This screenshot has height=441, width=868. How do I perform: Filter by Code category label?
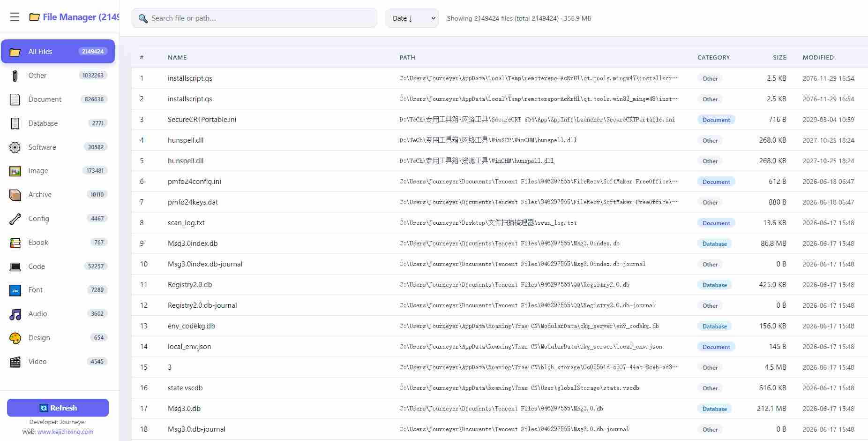(37, 266)
